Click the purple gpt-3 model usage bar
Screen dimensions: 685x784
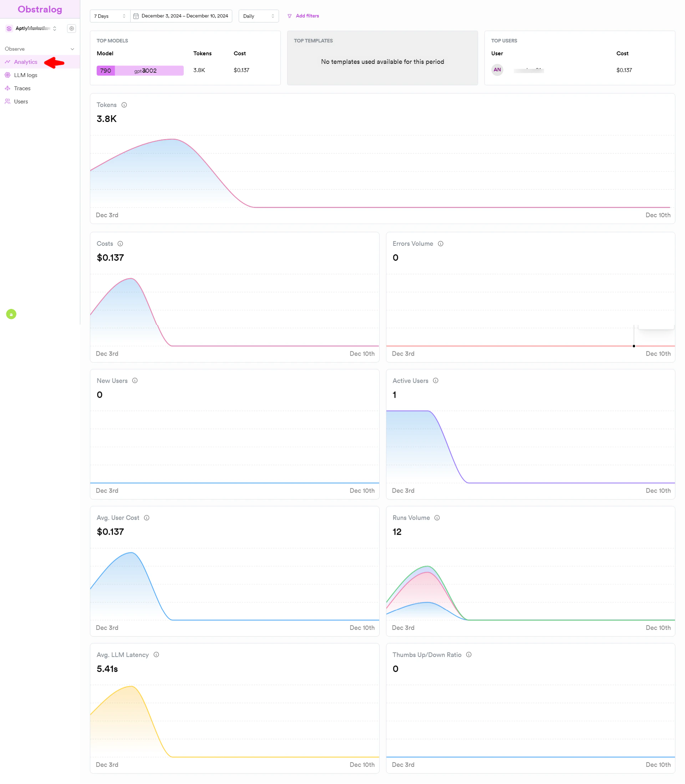click(x=139, y=70)
